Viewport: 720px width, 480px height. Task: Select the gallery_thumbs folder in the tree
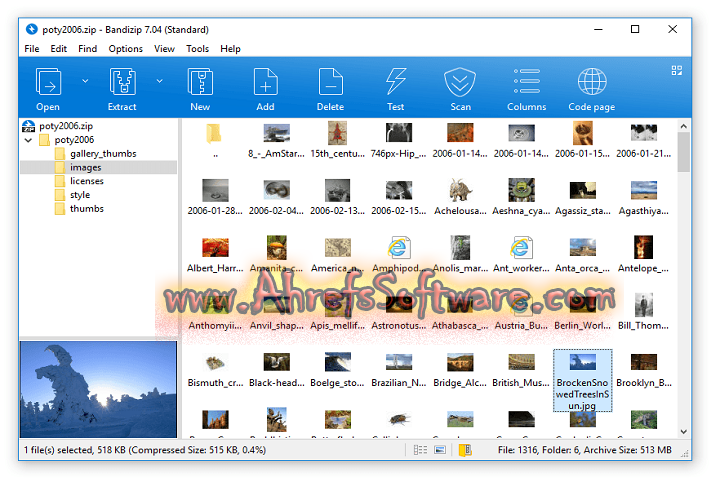coord(102,154)
